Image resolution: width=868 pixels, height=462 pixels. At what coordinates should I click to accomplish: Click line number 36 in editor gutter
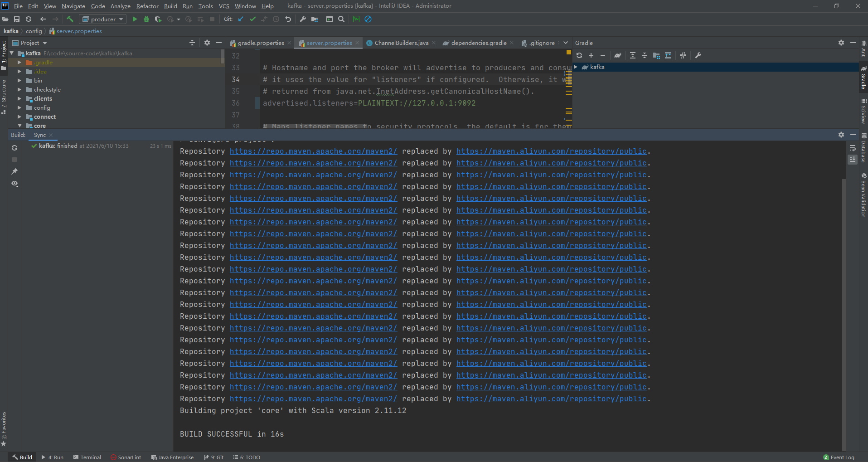point(236,103)
